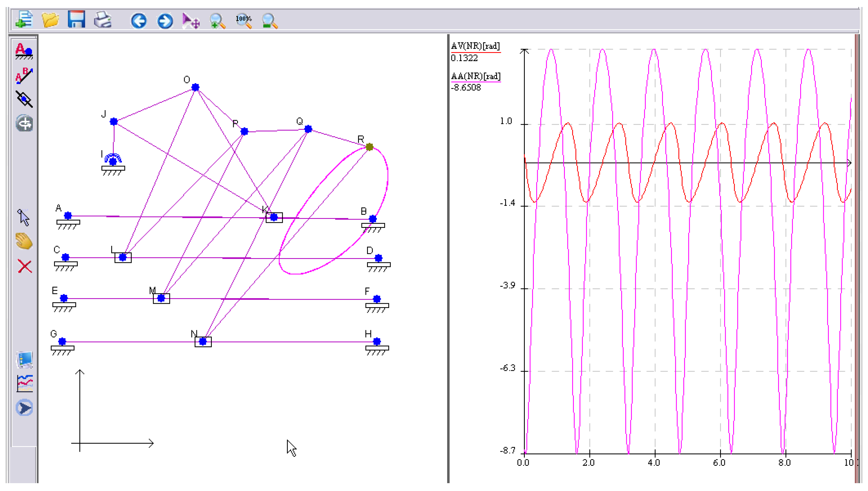
Task: Activate the pan hand tool
Action: click(x=24, y=242)
